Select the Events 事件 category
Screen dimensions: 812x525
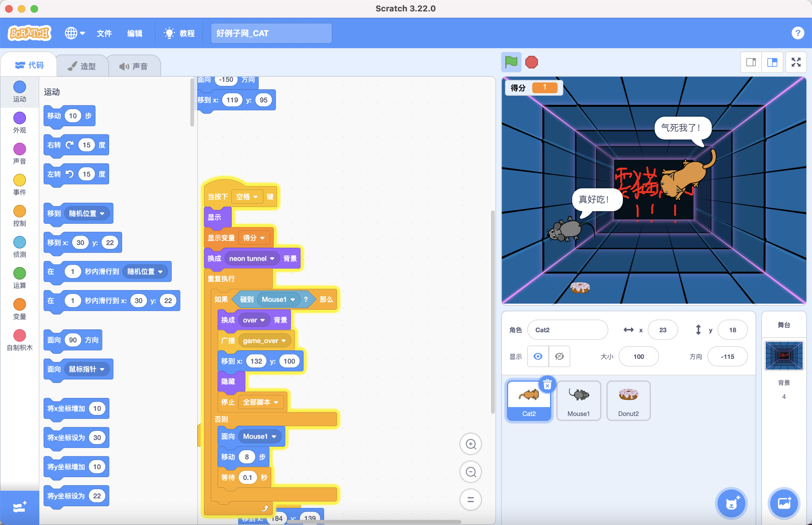click(x=19, y=185)
